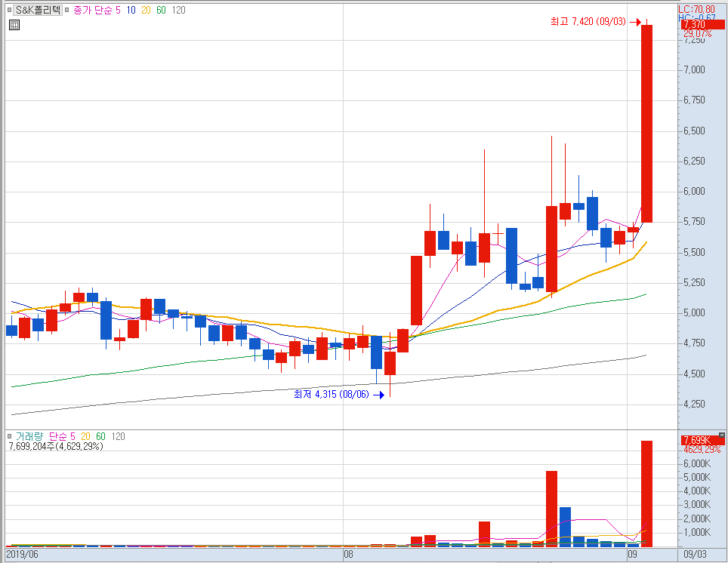
Task: Toggle the square marker before 종가 단순
Action: [67, 11]
